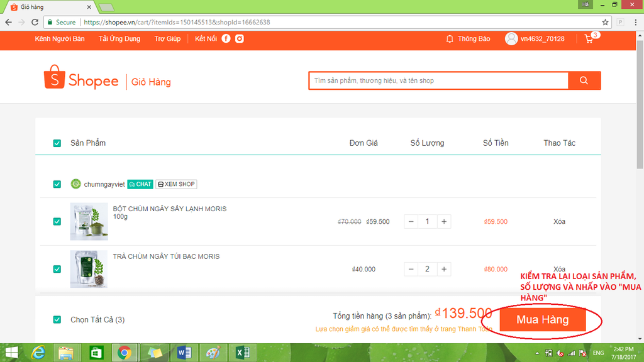Click the volume icon in the system tray
The image size is (644, 362).
(560, 353)
